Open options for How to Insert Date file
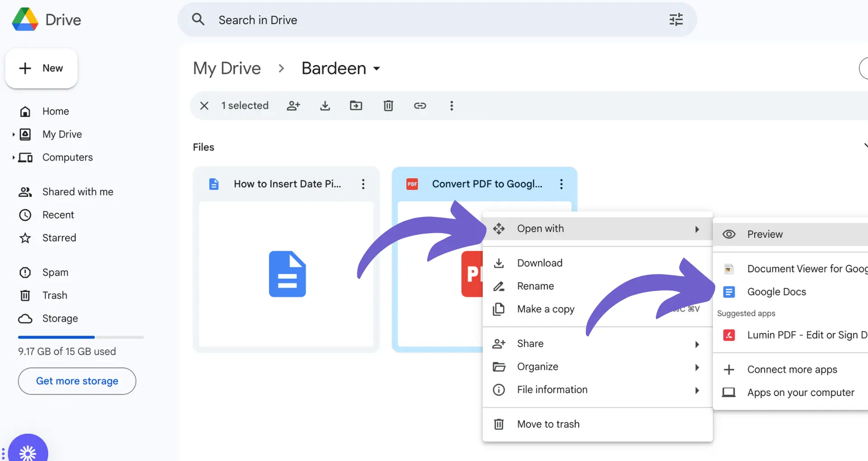Image resolution: width=868 pixels, height=461 pixels. [x=363, y=184]
